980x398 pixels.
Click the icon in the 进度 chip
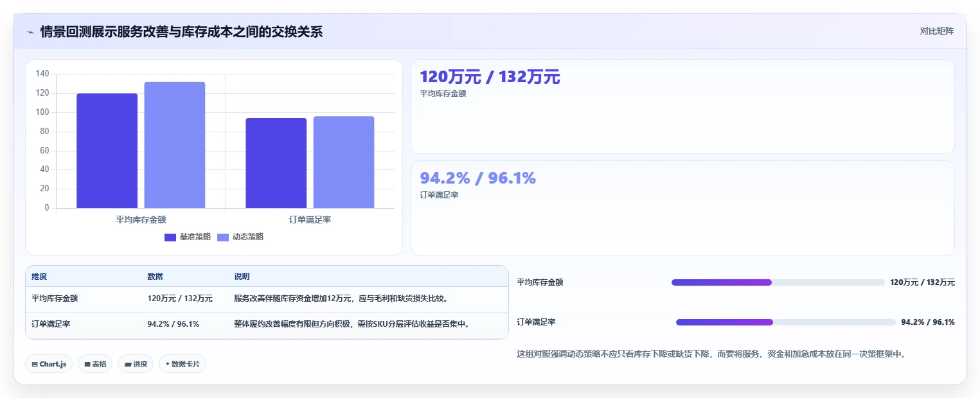127,364
